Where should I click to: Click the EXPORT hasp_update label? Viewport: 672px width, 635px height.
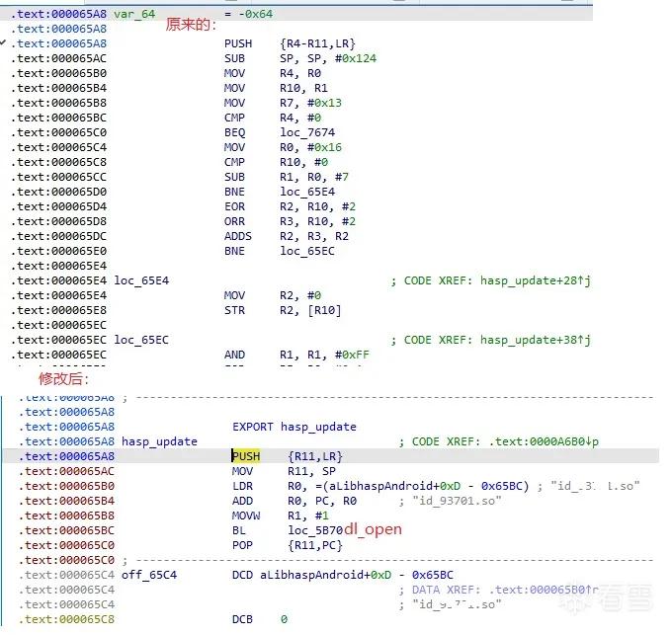[294, 427]
